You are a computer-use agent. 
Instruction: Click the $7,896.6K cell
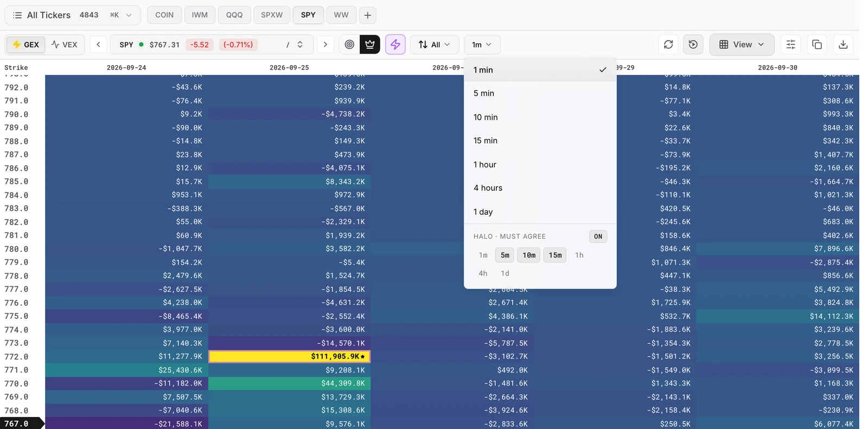click(777, 249)
